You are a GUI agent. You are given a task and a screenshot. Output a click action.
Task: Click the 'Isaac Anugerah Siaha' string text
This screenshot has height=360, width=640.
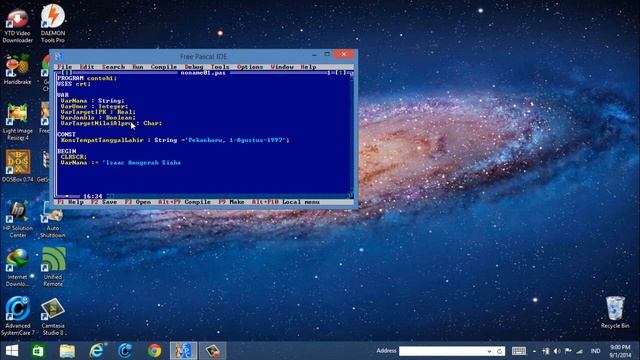[142, 162]
